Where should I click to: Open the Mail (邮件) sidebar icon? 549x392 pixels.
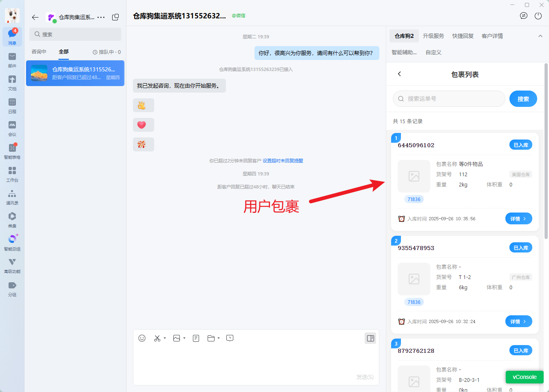12,60
